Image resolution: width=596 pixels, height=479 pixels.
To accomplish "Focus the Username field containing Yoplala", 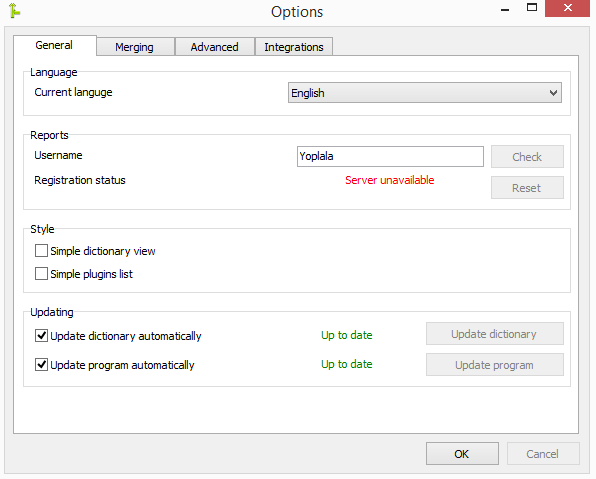I will point(390,156).
